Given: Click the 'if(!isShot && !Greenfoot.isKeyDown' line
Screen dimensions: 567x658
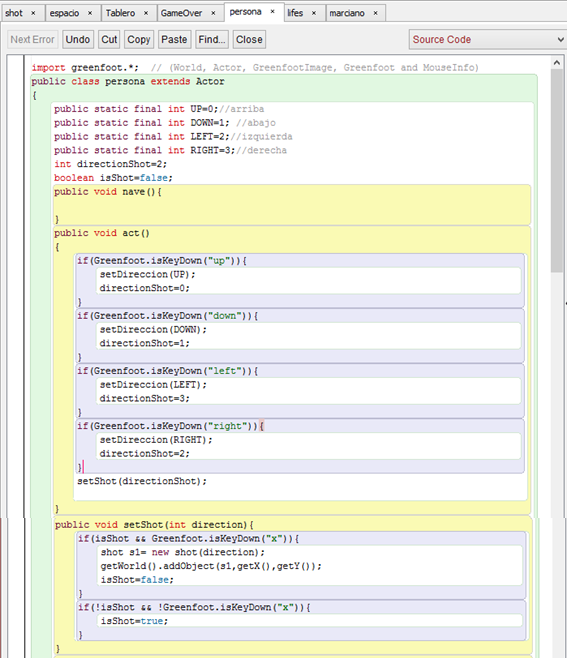Looking at the screenshot, I should tap(194, 608).
